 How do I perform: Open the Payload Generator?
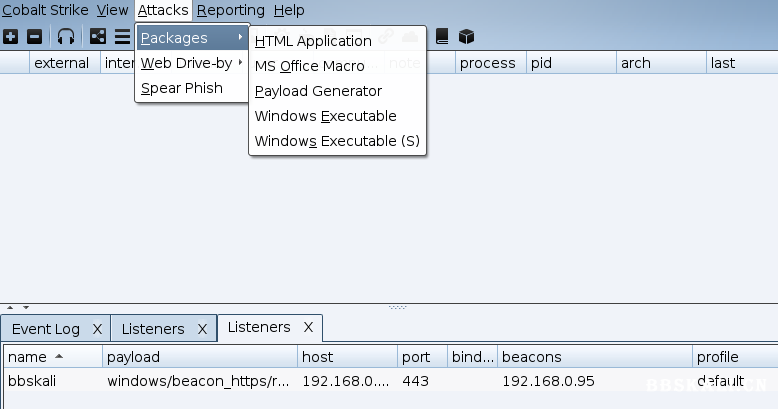(x=318, y=91)
